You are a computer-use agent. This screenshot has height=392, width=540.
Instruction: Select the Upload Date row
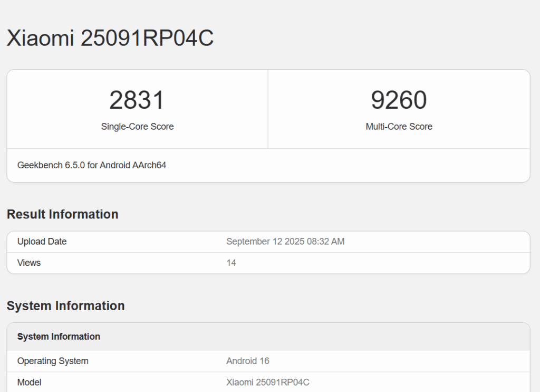42,242
